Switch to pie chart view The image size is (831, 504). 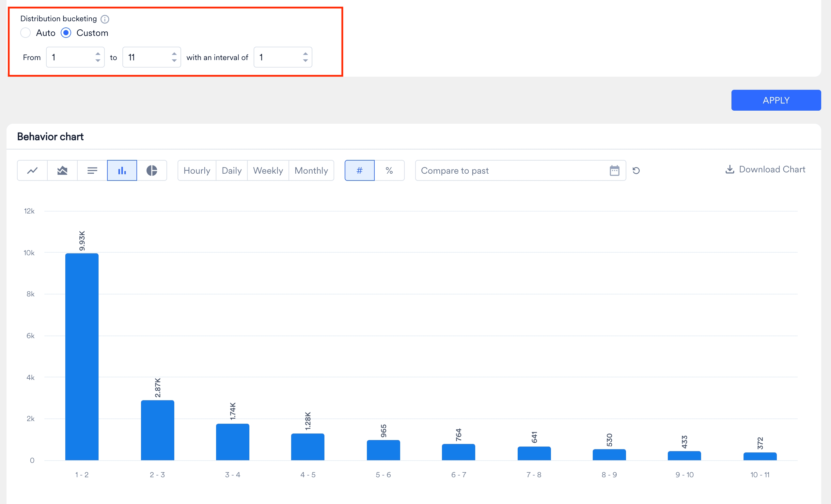[x=152, y=170]
